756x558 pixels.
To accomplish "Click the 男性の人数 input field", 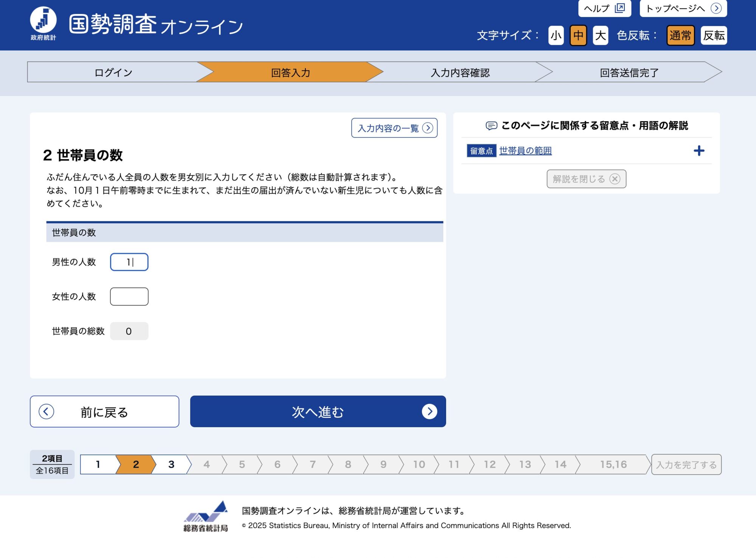I will click(x=129, y=262).
